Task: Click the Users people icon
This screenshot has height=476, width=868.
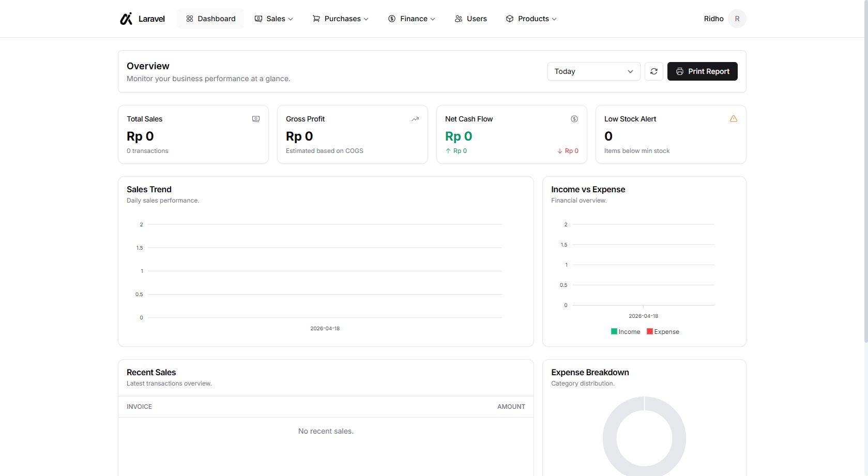Action: coord(459,19)
